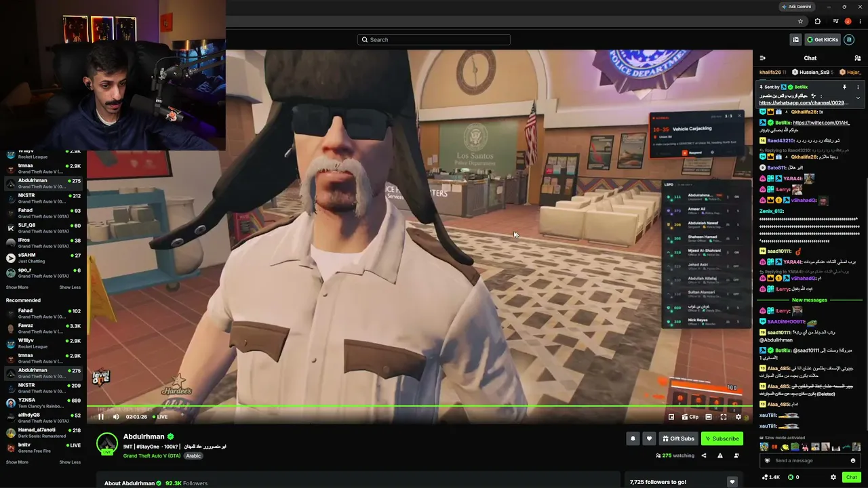This screenshot has height=488, width=868.
Task: Unpin the pinned BotRix message
Action: 844,87
